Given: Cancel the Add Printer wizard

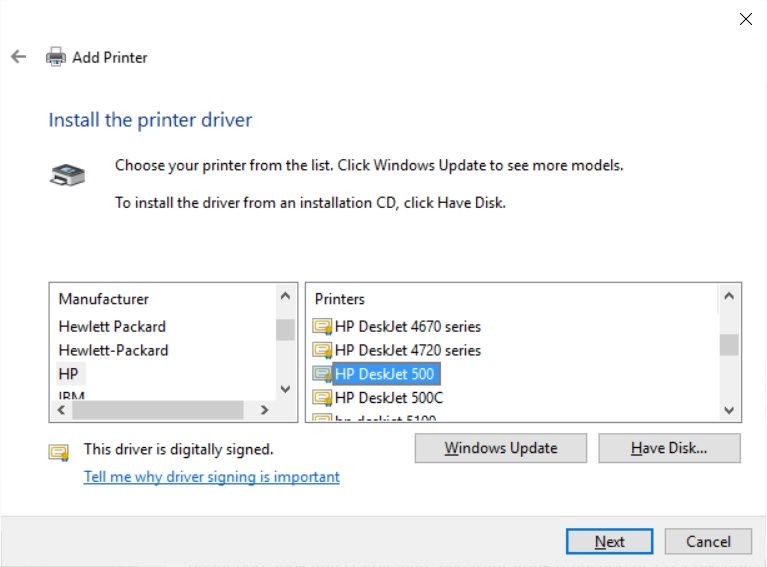Looking at the screenshot, I should click(x=708, y=542).
